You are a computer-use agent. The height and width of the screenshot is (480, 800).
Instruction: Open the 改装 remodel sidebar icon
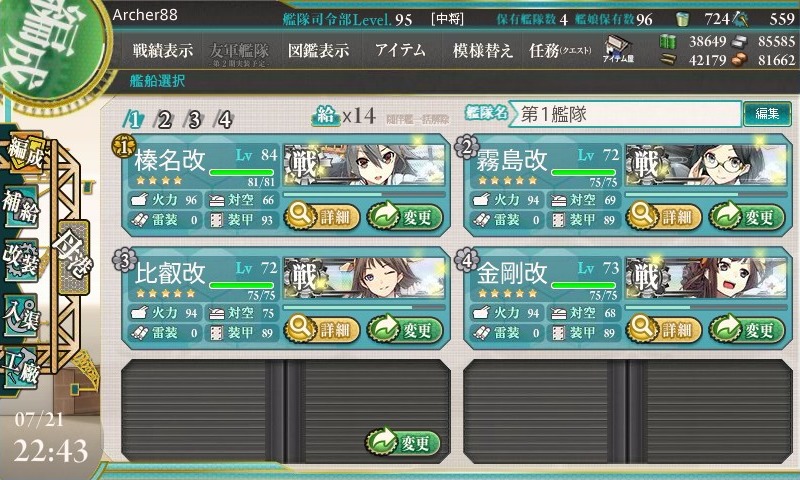pos(20,260)
